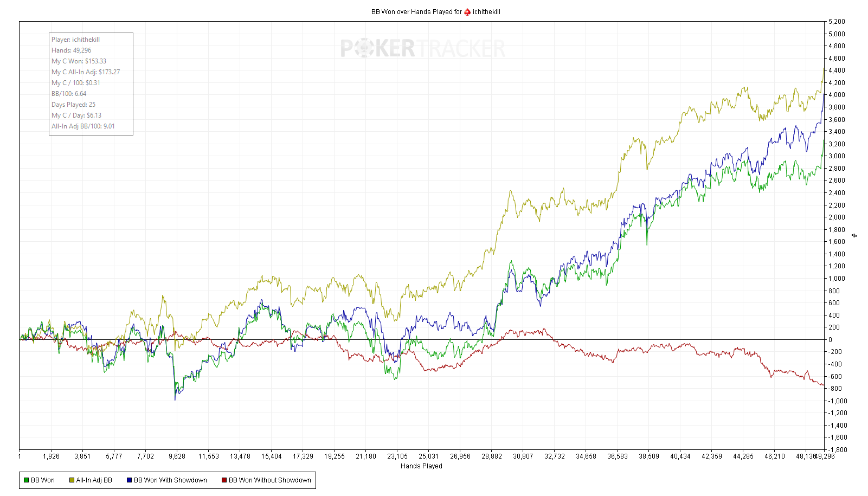Click the player name 'ichithekill' in the title
Viewport: 868px width, 496px height.
click(486, 12)
